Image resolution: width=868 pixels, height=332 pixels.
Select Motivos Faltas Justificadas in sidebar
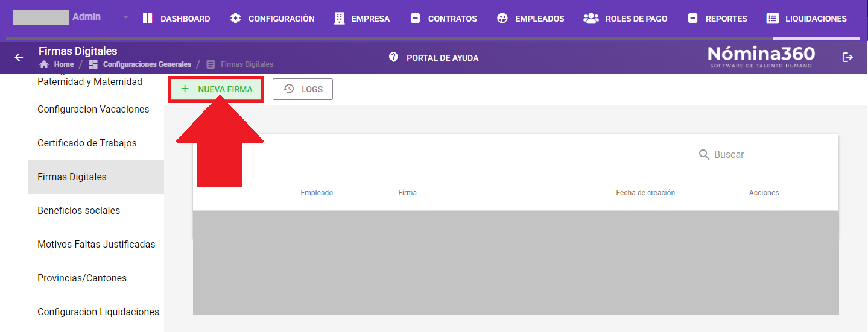pos(96,245)
